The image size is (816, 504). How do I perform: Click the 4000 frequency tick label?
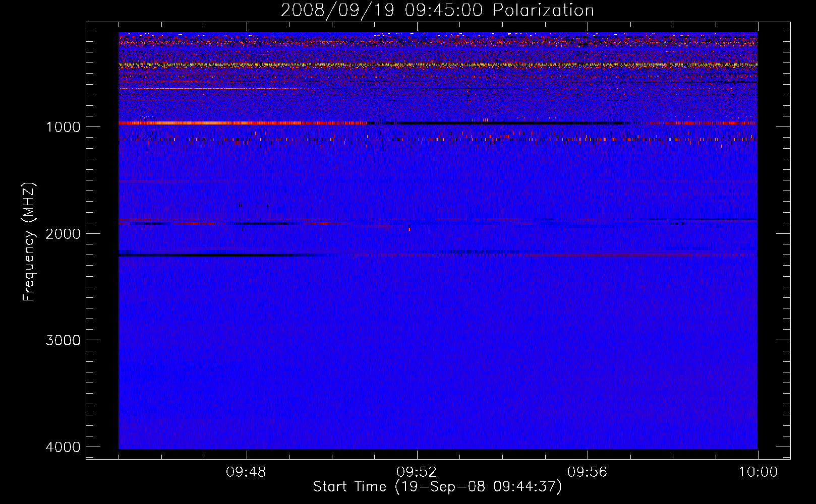[x=63, y=447]
